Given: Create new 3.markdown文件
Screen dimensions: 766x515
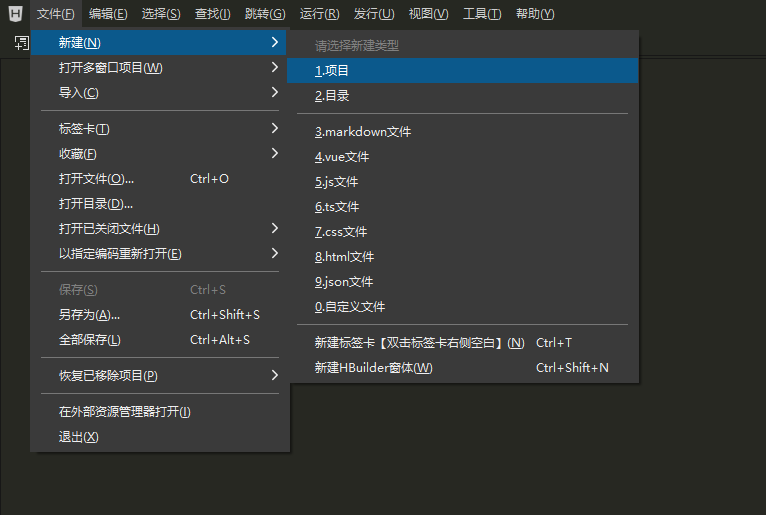Looking at the screenshot, I should (x=463, y=131).
